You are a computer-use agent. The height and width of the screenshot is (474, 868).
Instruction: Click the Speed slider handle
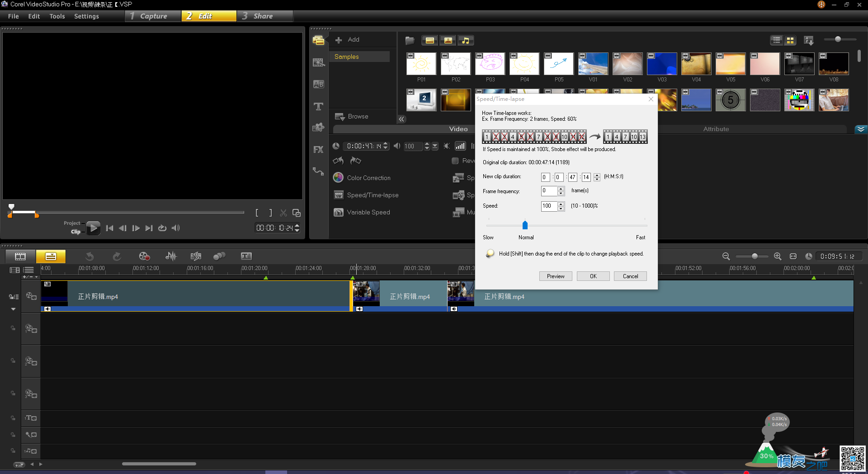(525, 225)
